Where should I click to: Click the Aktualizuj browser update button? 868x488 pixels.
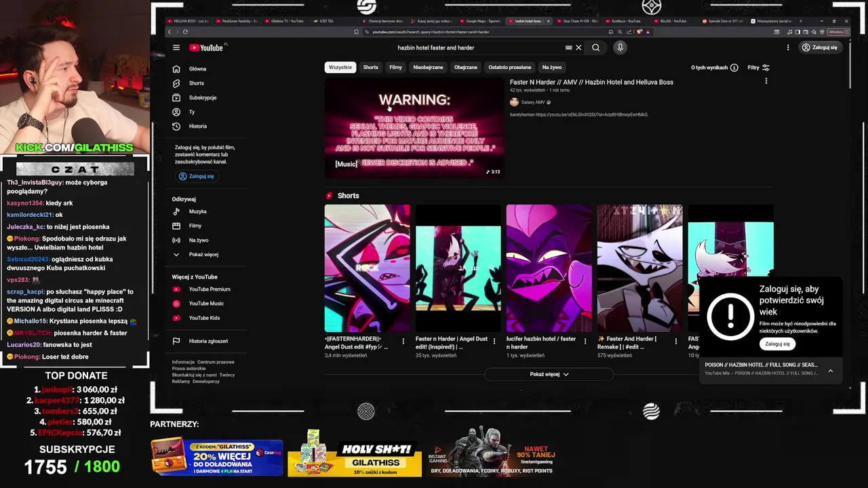pyautogui.click(x=838, y=32)
